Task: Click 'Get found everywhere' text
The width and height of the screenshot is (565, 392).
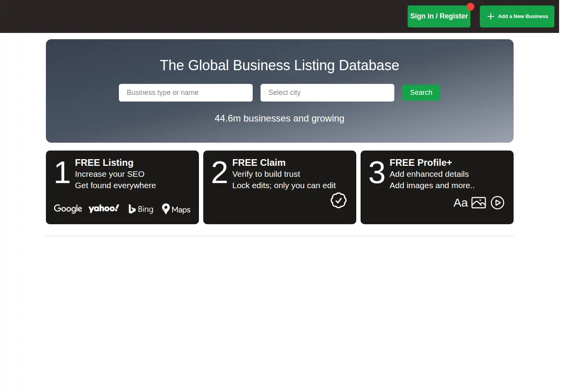Action: (x=115, y=185)
